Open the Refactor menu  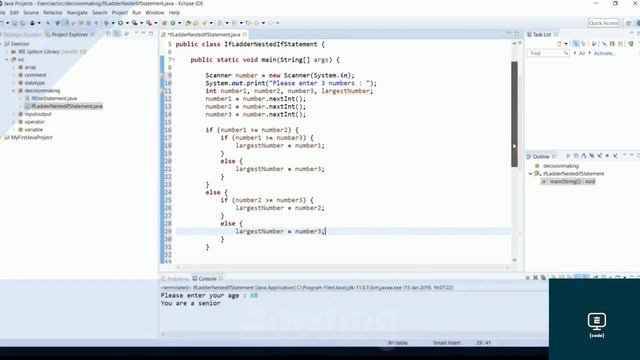pyautogui.click(x=53, y=13)
